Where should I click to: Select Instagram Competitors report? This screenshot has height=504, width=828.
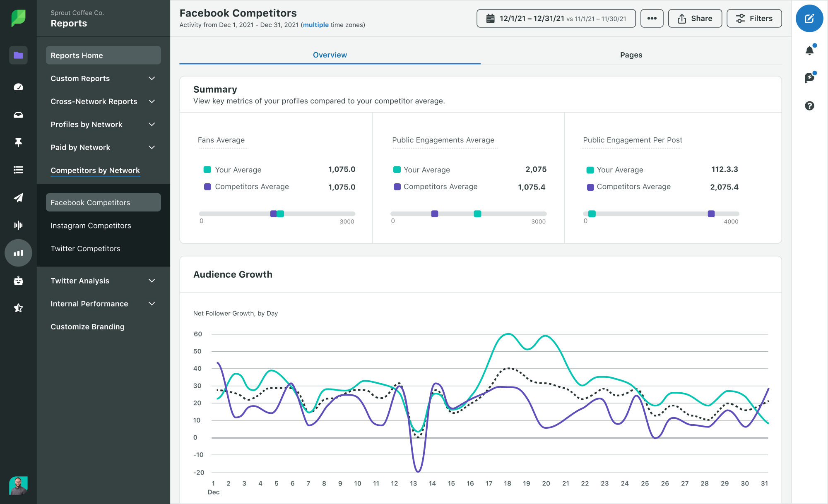[91, 225]
